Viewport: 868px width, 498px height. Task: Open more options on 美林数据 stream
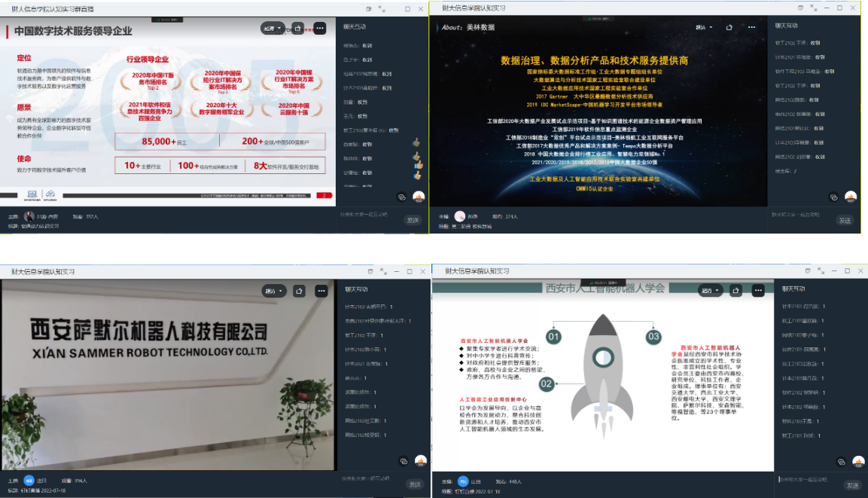click(751, 27)
